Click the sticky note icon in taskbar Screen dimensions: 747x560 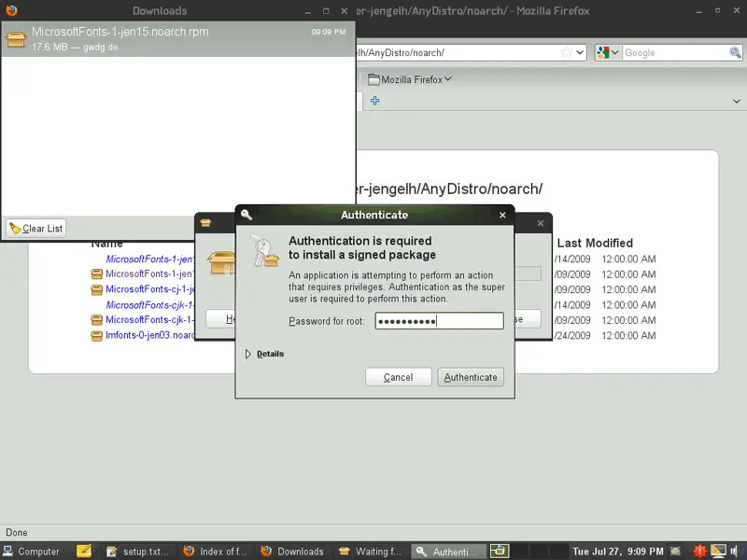click(x=84, y=551)
